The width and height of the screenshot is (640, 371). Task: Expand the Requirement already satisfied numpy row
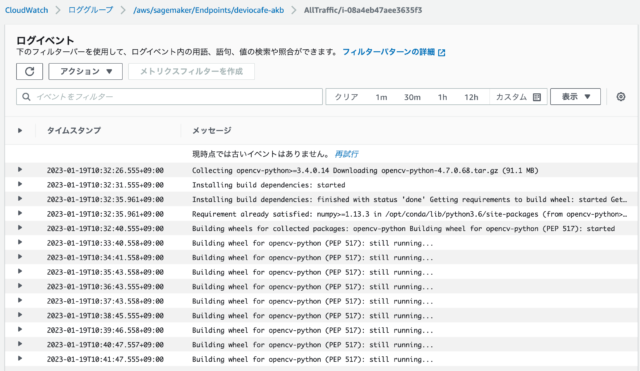pyautogui.click(x=20, y=213)
